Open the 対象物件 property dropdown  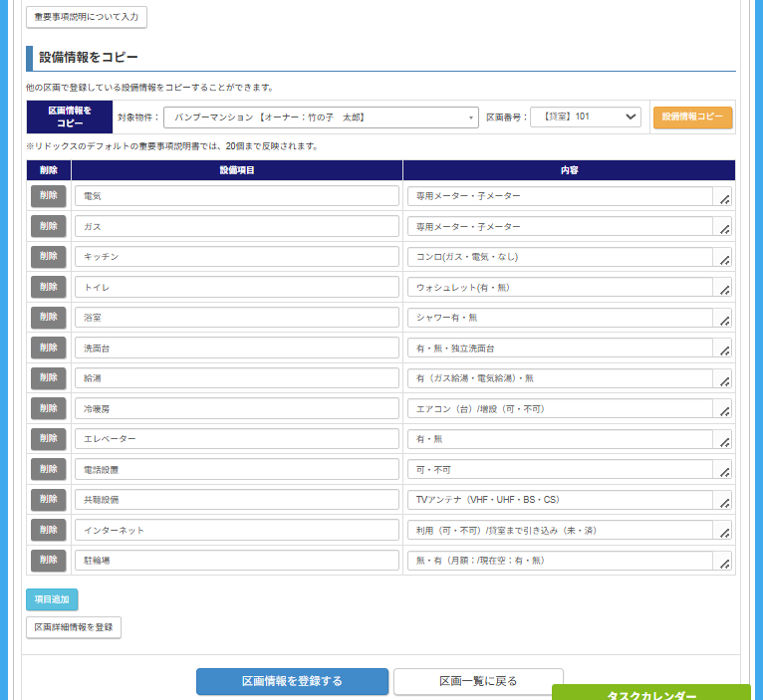[x=321, y=117]
